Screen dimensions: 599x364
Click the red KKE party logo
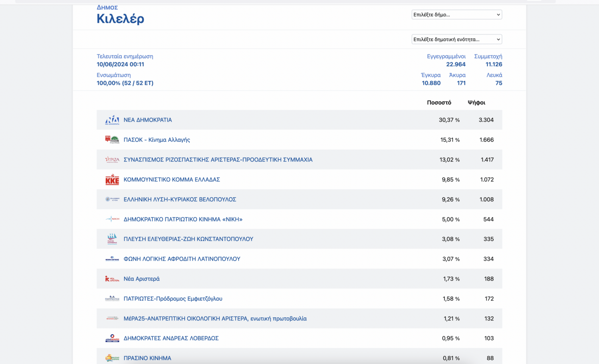112,180
